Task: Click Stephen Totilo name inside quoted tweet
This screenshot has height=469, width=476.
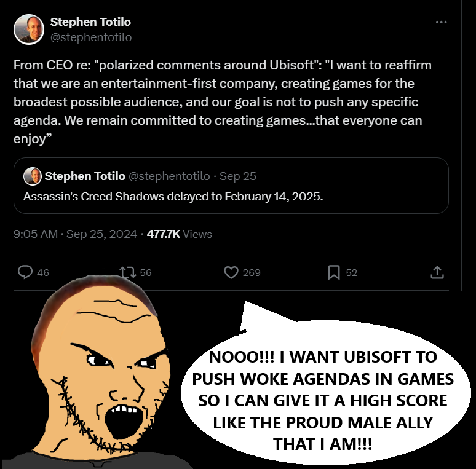Action: pos(84,176)
